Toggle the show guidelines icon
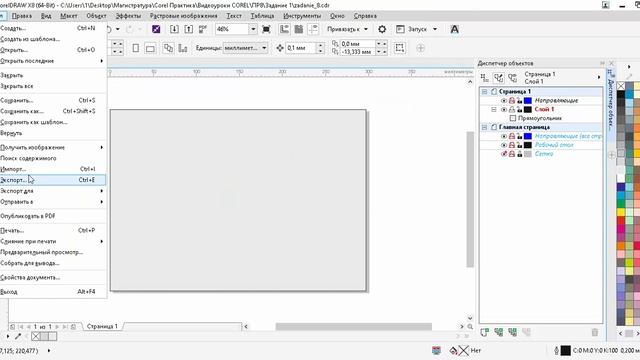The image size is (640, 360). (313, 29)
